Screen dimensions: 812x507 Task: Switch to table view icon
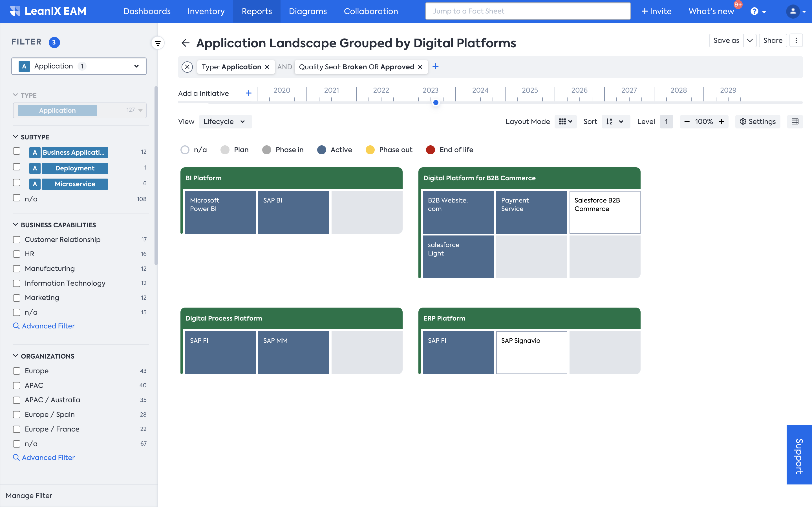coord(795,121)
